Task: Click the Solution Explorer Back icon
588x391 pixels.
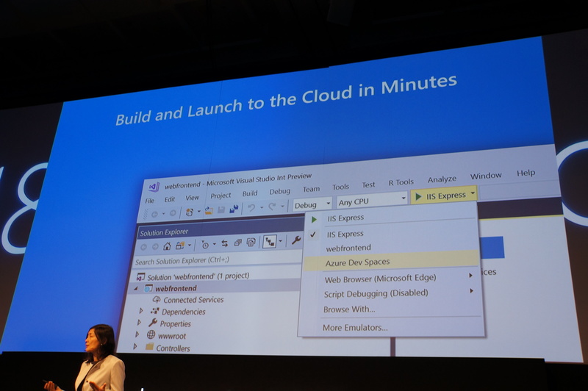Action: (x=143, y=247)
